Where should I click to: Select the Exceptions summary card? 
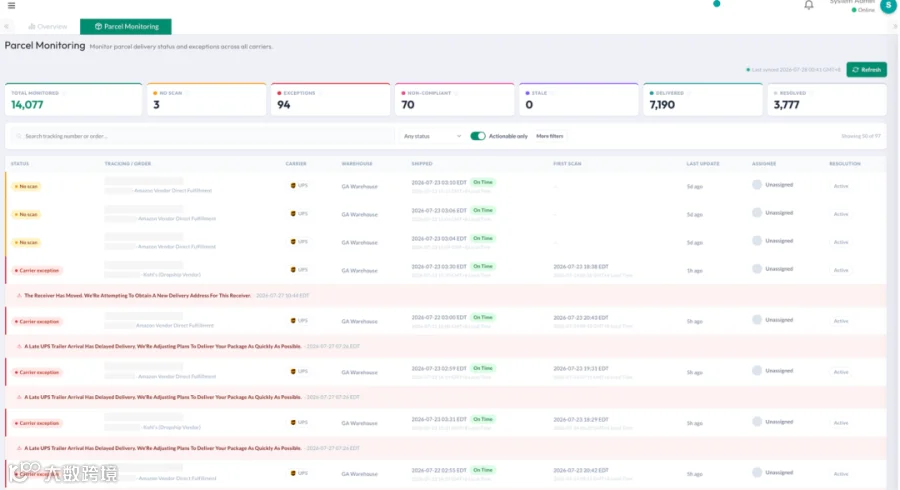coord(331,99)
